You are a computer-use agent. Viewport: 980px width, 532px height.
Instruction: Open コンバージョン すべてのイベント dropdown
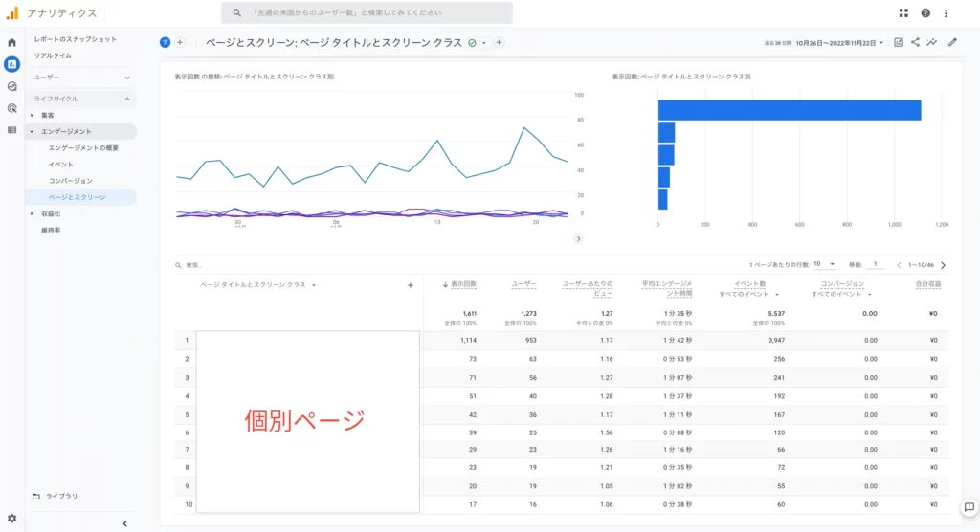(x=841, y=294)
